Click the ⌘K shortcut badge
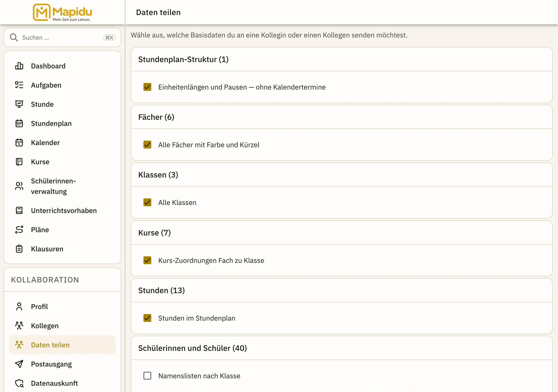The image size is (558, 392). point(109,37)
